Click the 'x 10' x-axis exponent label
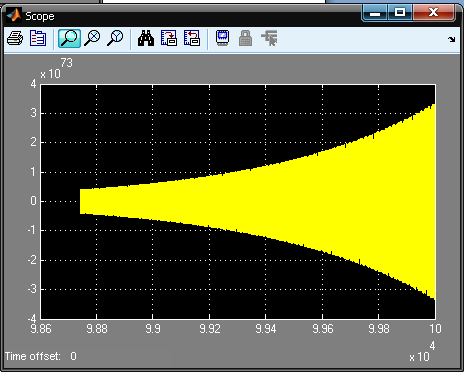Screen dimensions: 464x372 pos(419,357)
